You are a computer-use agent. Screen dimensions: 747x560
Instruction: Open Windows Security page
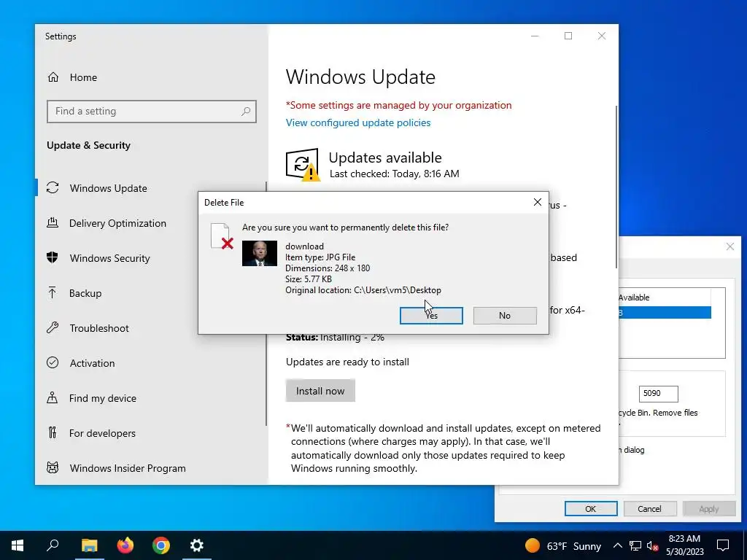(109, 258)
